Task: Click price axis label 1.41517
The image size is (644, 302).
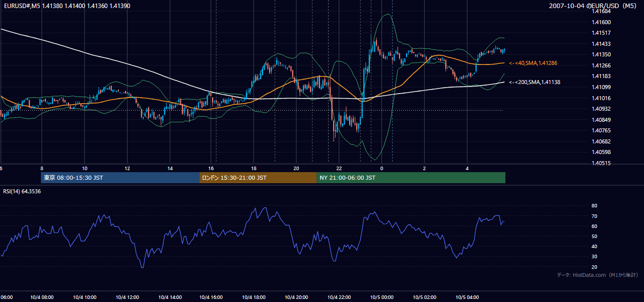Action: (602, 33)
